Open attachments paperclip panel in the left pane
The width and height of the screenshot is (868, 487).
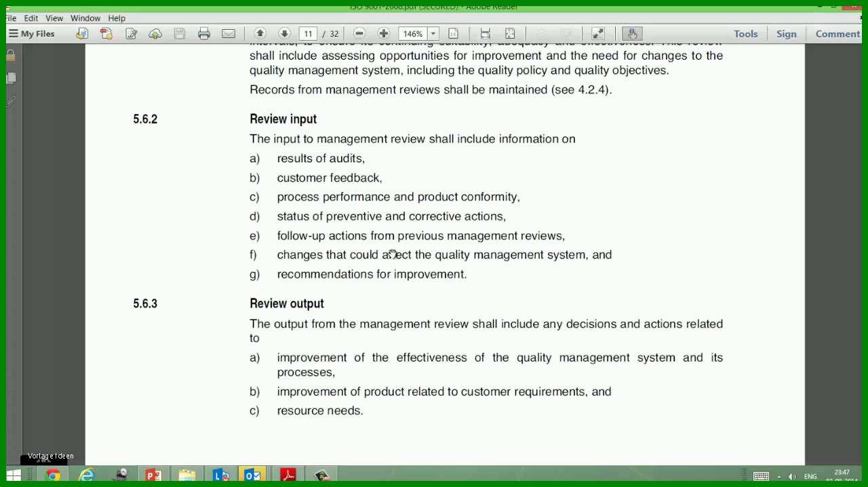pyautogui.click(x=11, y=102)
